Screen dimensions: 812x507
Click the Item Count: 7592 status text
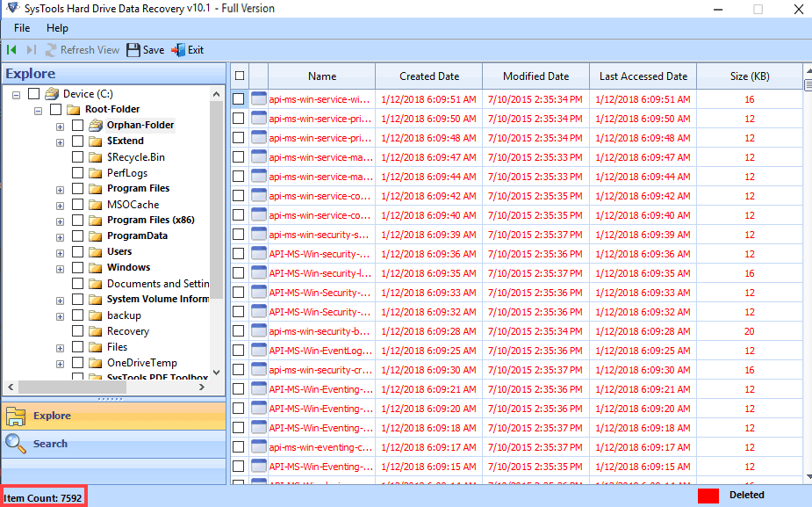click(x=42, y=498)
